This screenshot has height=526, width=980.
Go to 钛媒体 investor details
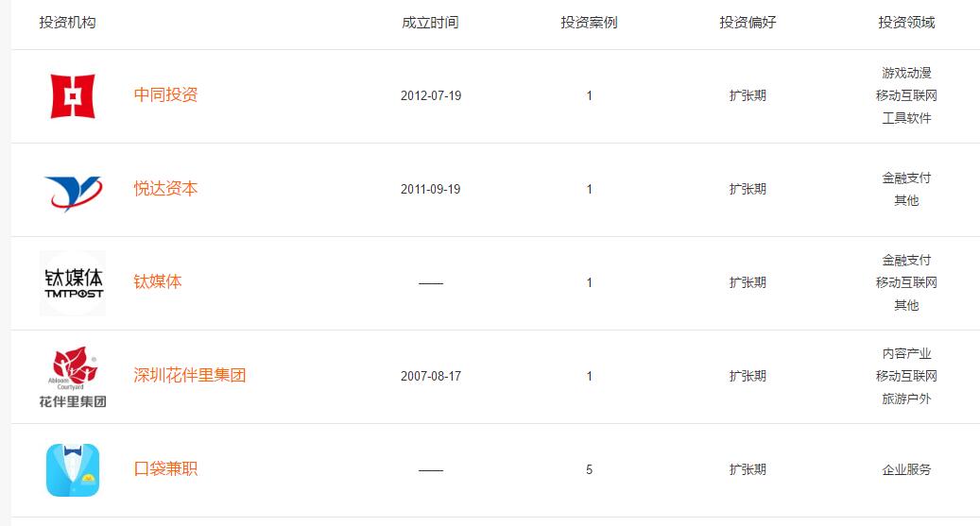tap(158, 281)
